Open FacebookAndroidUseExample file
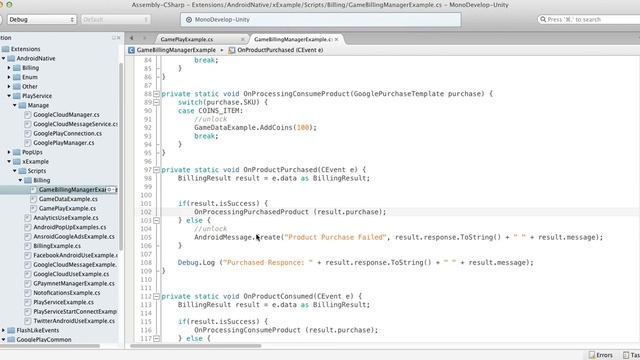The width and height of the screenshot is (640, 360). pyautogui.click(x=76, y=256)
